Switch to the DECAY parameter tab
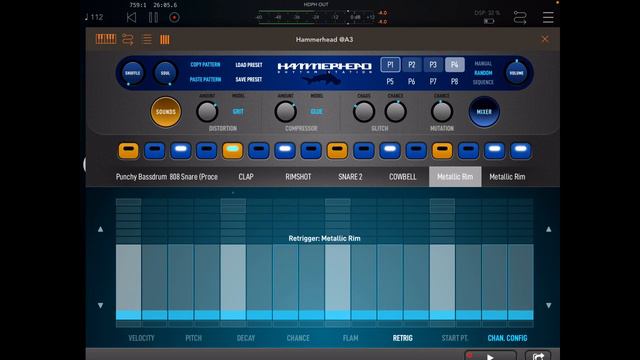This screenshot has height=360, width=640. pos(246,338)
